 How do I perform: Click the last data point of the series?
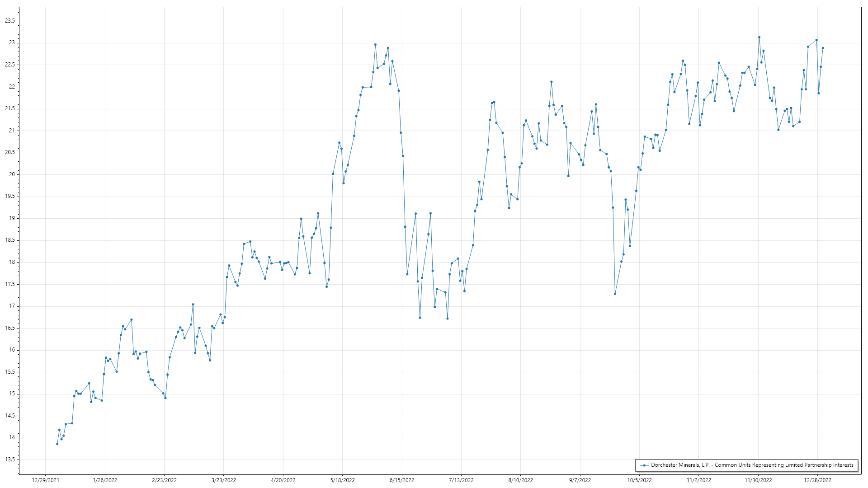click(823, 48)
